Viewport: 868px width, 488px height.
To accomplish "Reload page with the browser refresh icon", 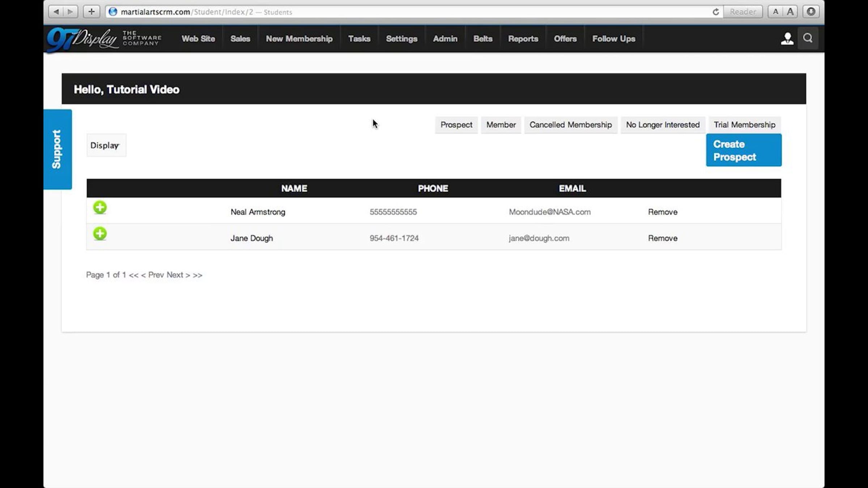I will 716,12.
